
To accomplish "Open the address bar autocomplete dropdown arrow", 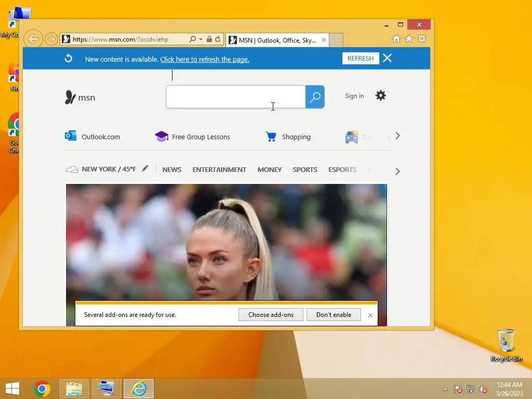I will point(201,39).
